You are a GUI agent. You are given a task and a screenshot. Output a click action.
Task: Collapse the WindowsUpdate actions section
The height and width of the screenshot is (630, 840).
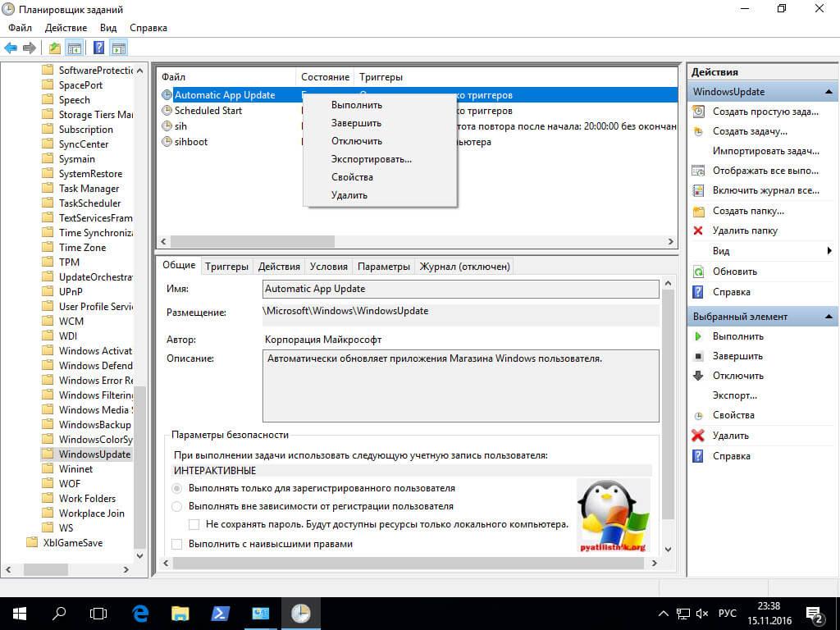(829, 92)
